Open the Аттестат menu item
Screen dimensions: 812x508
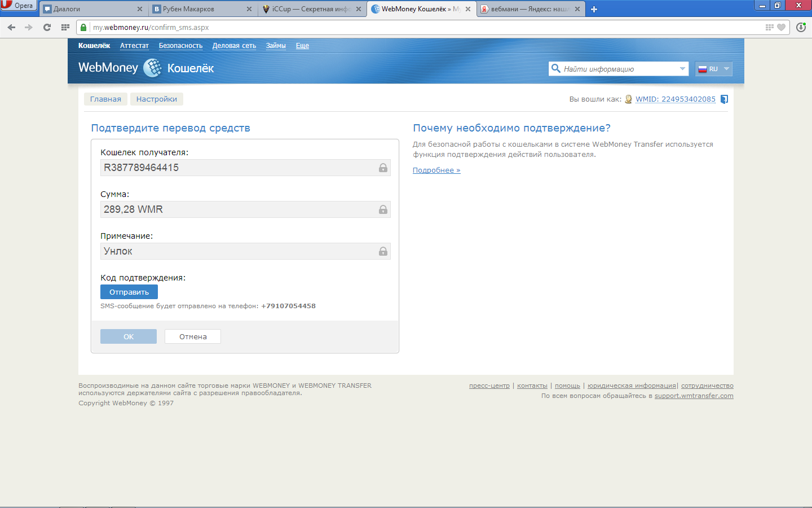(134, 46)
